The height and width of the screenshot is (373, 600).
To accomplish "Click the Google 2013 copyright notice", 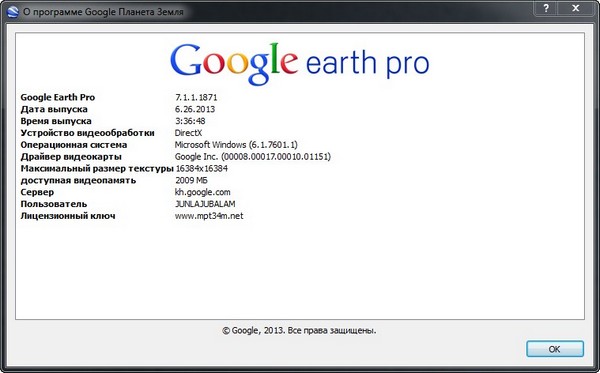I will tap(299, 330).
